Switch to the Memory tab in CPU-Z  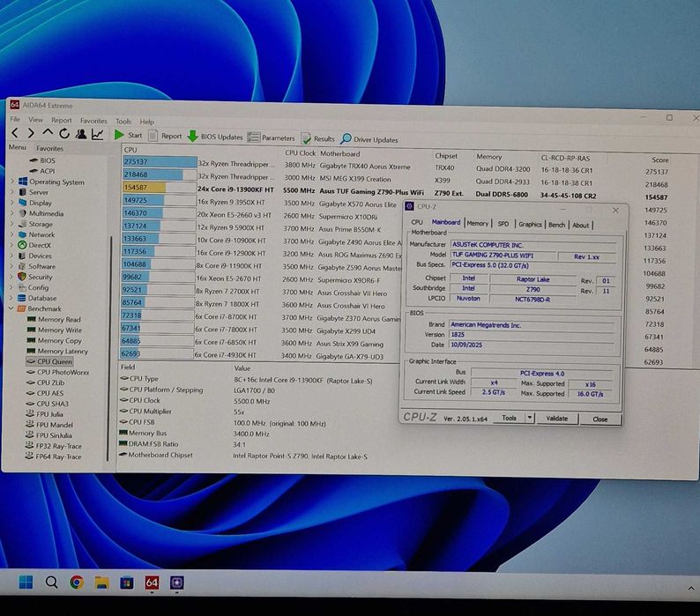[478, 223]
